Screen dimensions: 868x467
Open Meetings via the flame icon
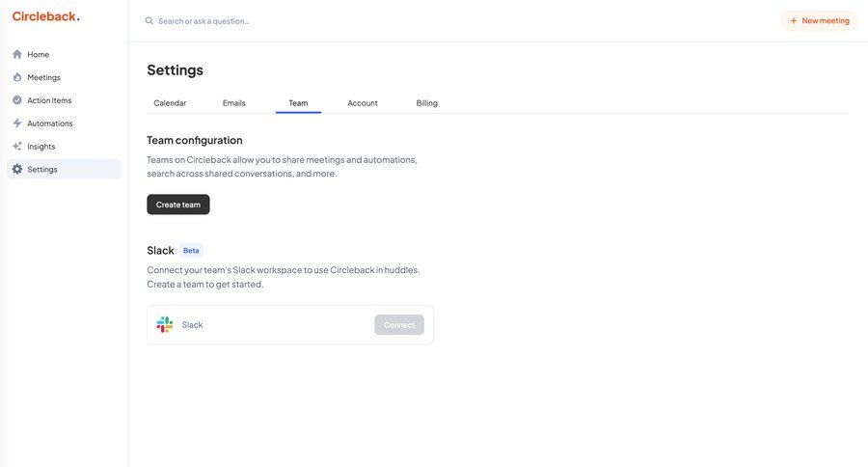[x=16, y=77]
